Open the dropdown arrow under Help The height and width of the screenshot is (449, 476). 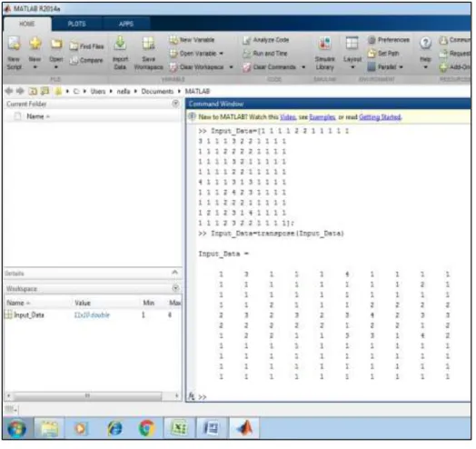pos(426,67)
